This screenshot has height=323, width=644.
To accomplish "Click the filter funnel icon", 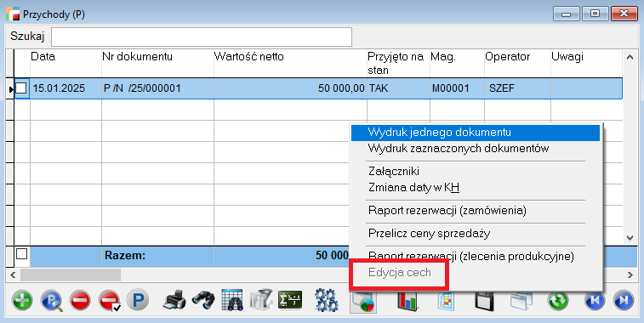I will coord(261,300).
